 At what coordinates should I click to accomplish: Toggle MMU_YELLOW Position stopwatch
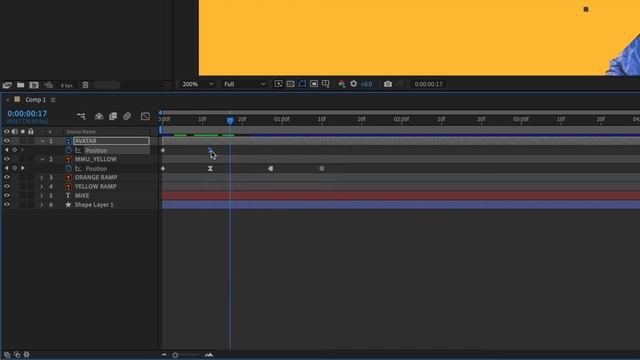coord(69,168)
